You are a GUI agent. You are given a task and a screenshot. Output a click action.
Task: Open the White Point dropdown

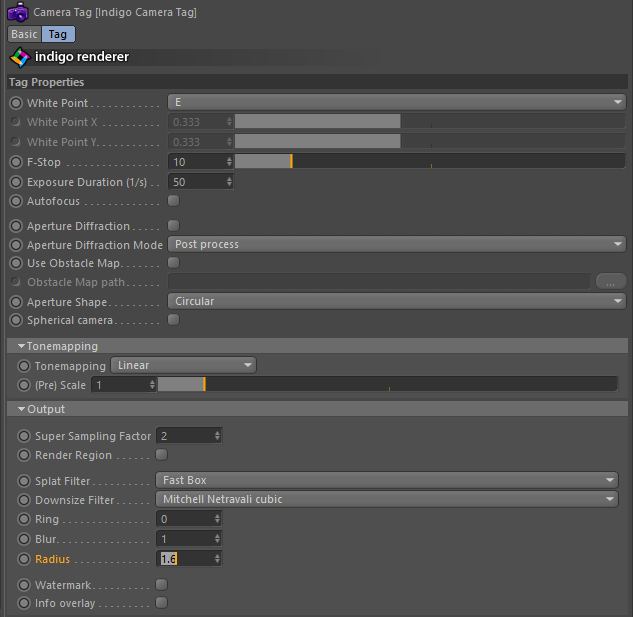tap(396, 102)
